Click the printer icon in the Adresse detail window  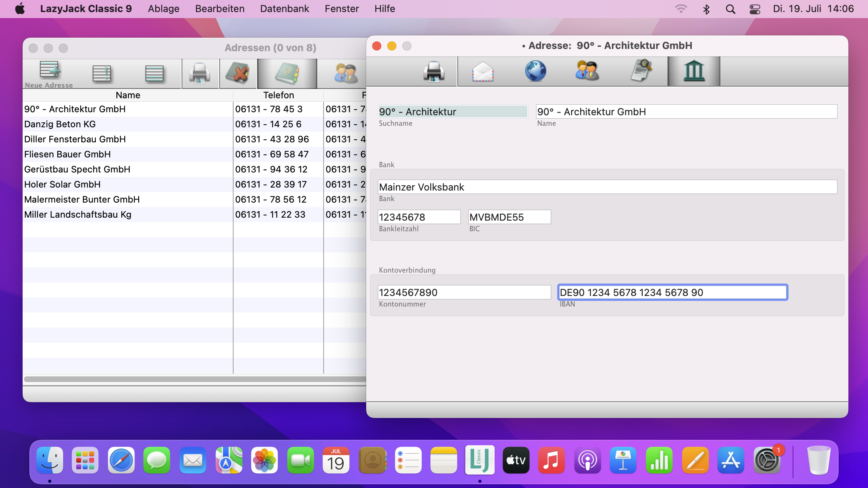[434, 71]
